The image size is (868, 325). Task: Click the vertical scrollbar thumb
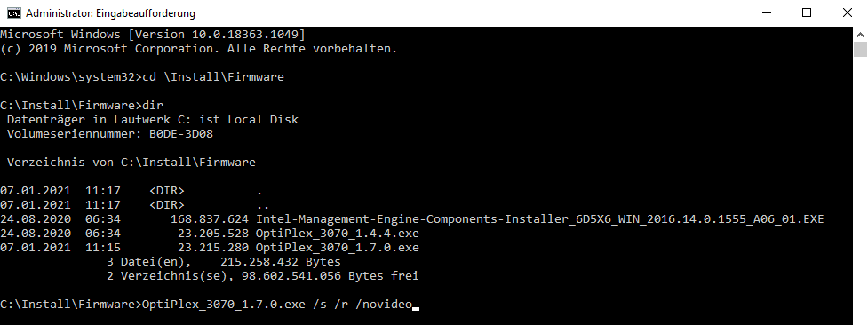[860, 49]
